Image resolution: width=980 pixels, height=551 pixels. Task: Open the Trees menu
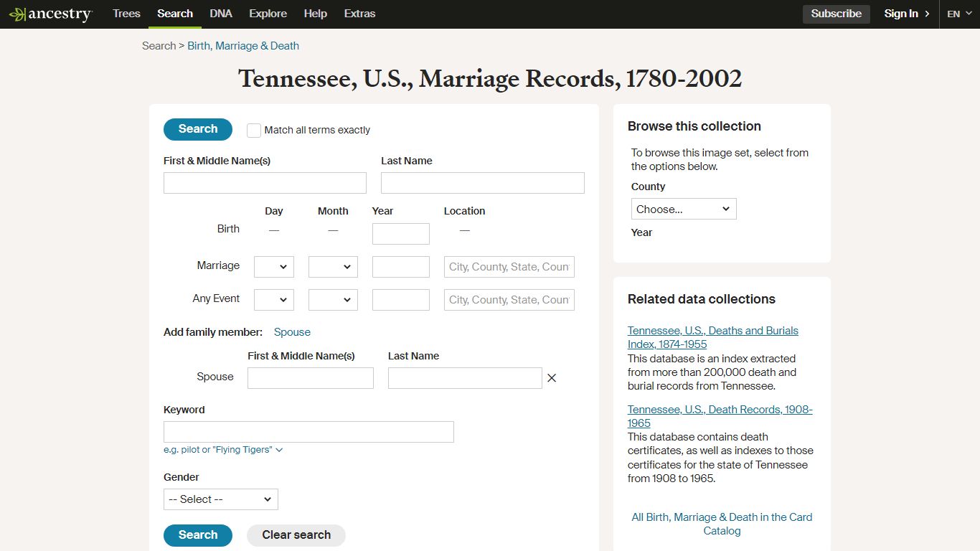tap(126, 14)
